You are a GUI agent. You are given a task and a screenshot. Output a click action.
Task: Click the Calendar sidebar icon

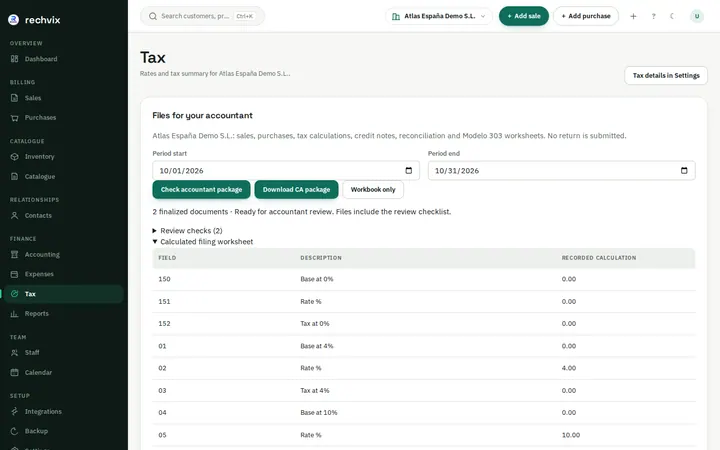(15, 372)
